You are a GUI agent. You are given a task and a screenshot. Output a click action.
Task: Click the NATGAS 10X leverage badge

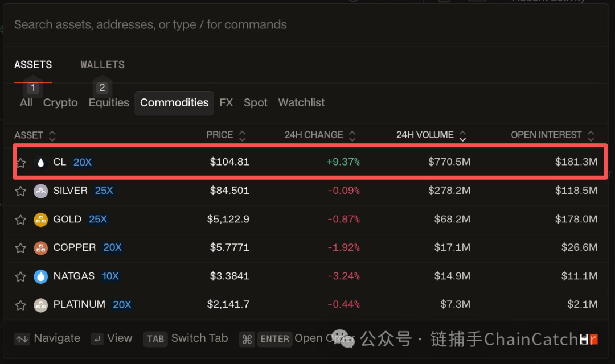(x=110, y=276)
